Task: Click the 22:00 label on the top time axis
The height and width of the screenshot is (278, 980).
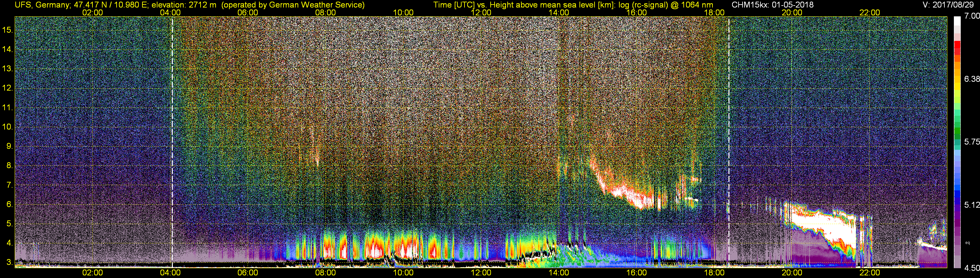Action: coord(870,12)
